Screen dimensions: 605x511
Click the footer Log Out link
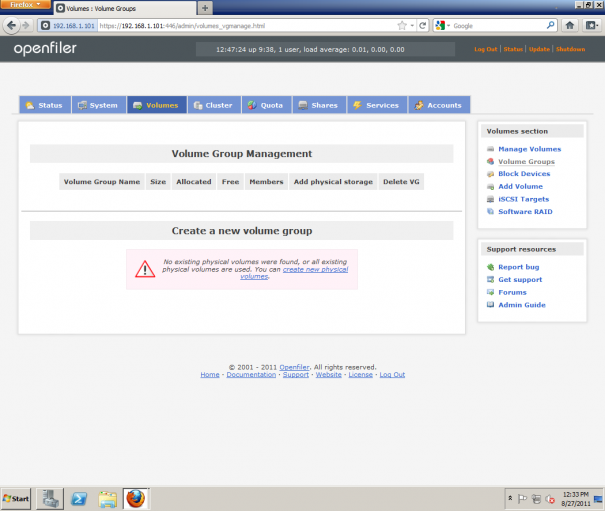tap(392, 375)
